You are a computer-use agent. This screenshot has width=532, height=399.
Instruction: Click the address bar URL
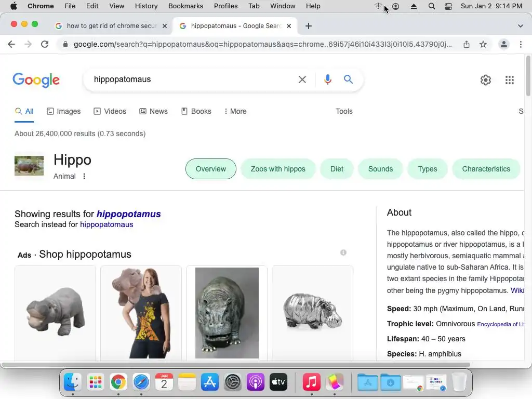[x=262, y=44]
